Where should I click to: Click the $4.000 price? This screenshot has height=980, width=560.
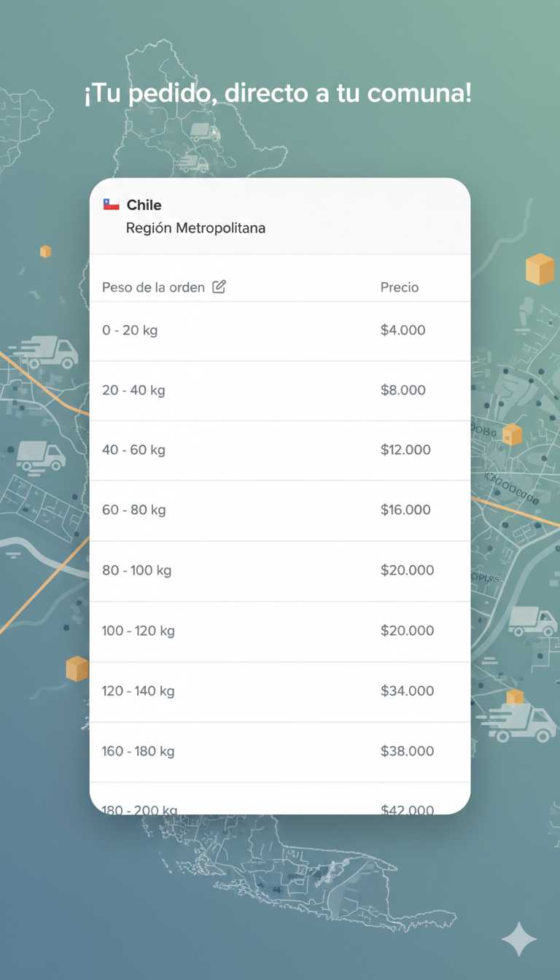pos(402,330)
